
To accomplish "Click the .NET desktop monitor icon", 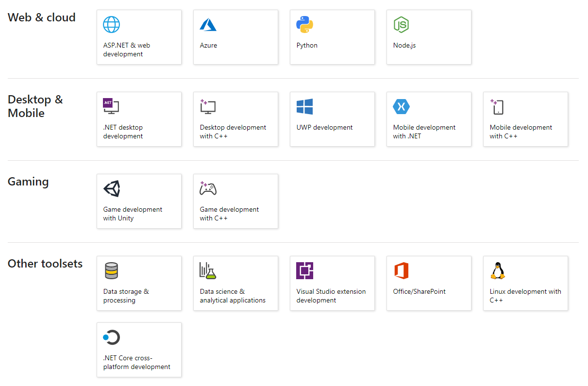I will click(x=111, y=106).
